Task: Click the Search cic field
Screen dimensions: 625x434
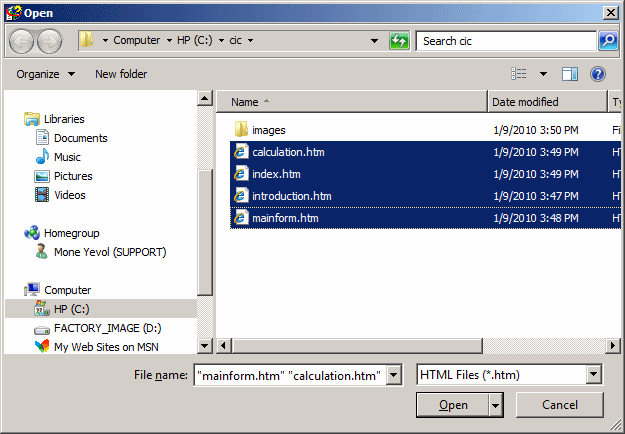Action: 506,41
